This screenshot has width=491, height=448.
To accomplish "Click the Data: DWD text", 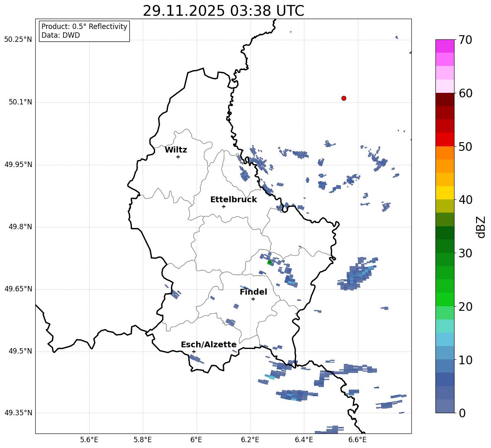I will click(x=61, y=35).
